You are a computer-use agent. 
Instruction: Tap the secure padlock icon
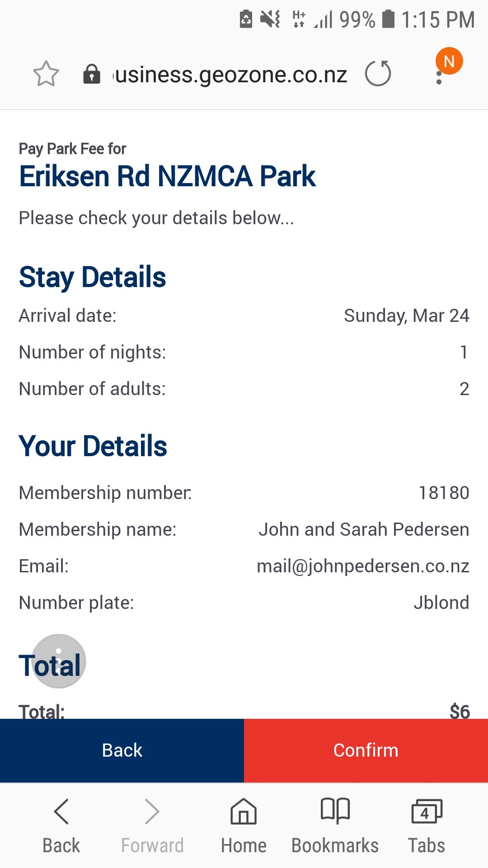pyautogui.click(x=92, y=74)
